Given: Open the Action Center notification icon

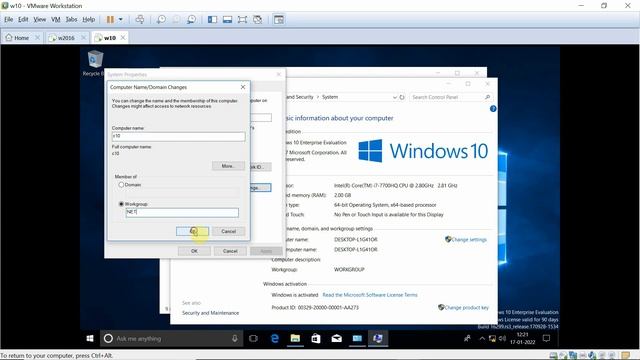Looking at the screenshot, I should click(547, 338).
